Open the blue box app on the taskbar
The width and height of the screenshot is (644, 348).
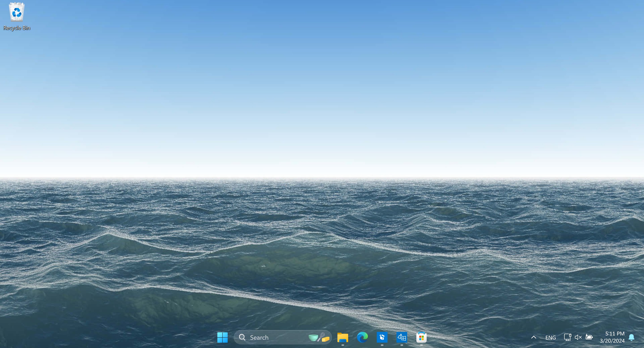(x=382, y=337)
